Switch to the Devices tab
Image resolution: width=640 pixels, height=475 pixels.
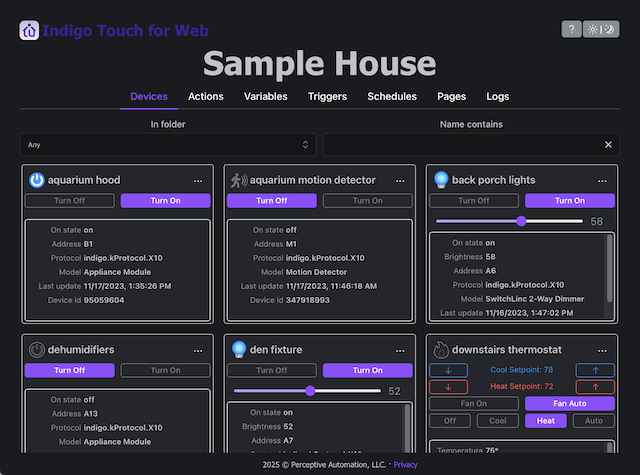tap(149, 97)
